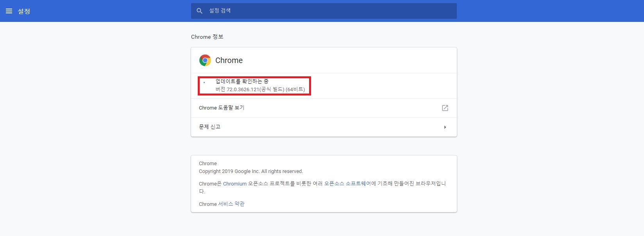Click 업데이트를 확인하는 중 status
644x236 pixels.
(242, 81)
